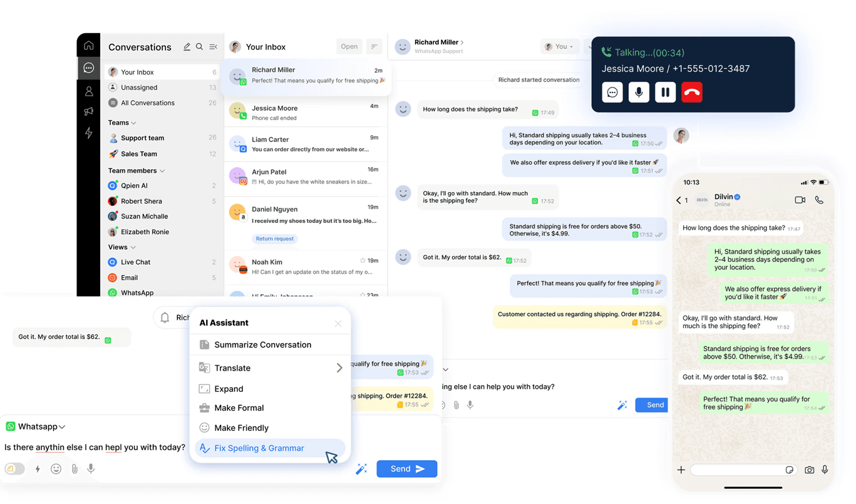
Task: Hang up the call with Jessica Moore
Action: coord(691,92)
